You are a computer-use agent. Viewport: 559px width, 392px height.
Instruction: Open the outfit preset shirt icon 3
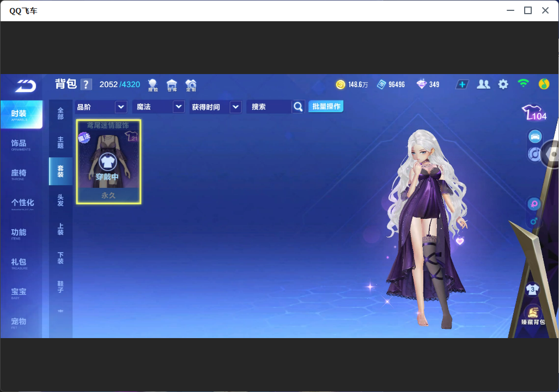533,289
